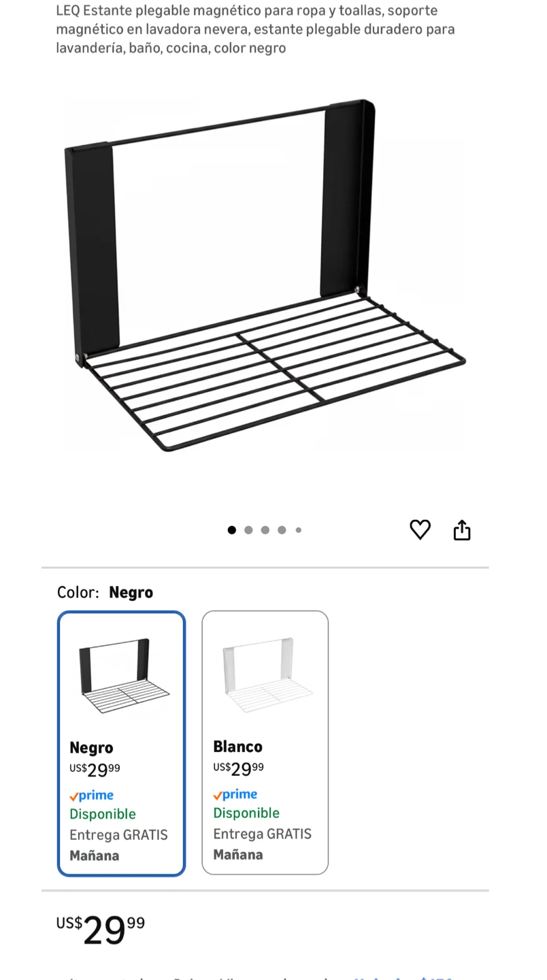Open the main black folding shelf image
This screenshot has height=980, width=547.
click(x=265, y=275)
